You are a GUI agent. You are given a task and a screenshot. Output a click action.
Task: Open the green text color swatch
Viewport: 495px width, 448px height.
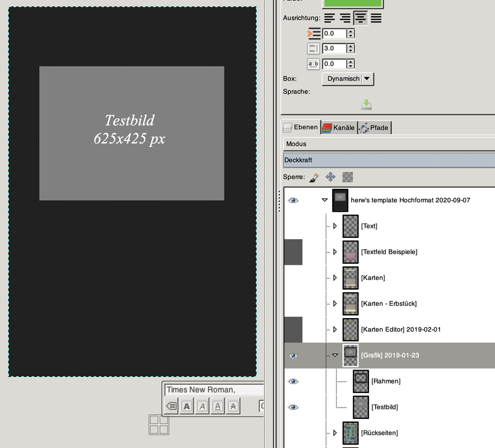click(352, 3)
